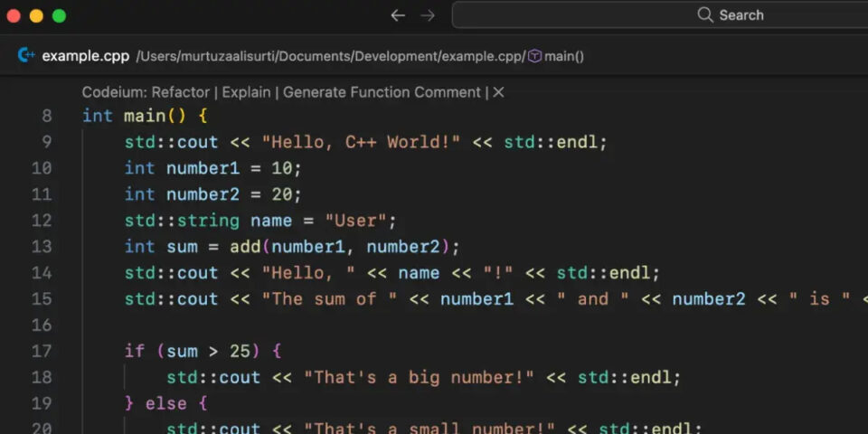
Task: Click line number 17 in the gutter
Action: (42, 351)
